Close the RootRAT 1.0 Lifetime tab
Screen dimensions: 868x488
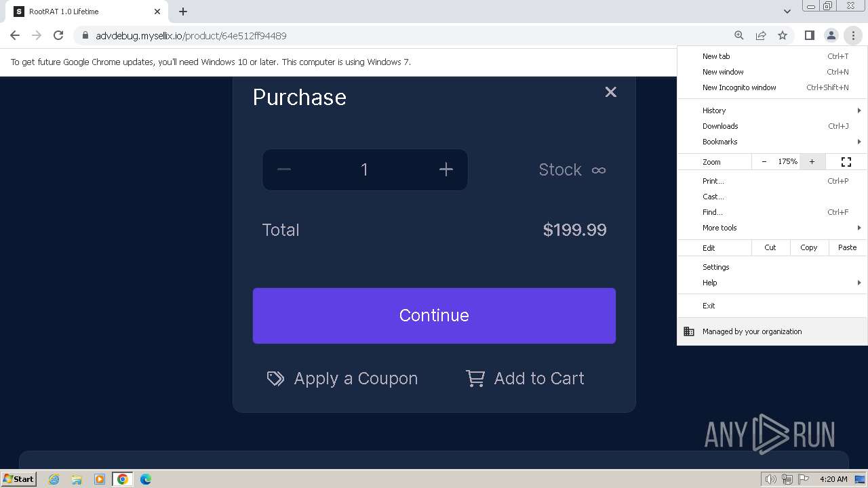click(157, 12)
